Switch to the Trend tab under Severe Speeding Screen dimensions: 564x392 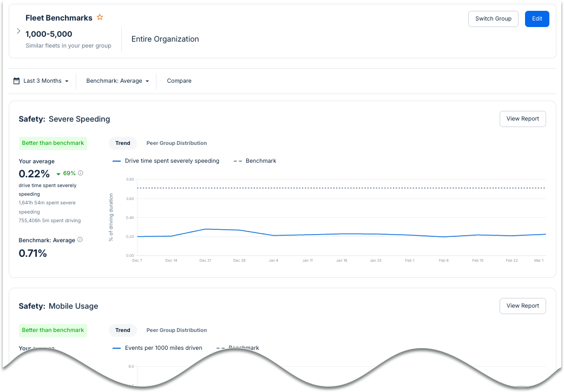coord(122,143)
